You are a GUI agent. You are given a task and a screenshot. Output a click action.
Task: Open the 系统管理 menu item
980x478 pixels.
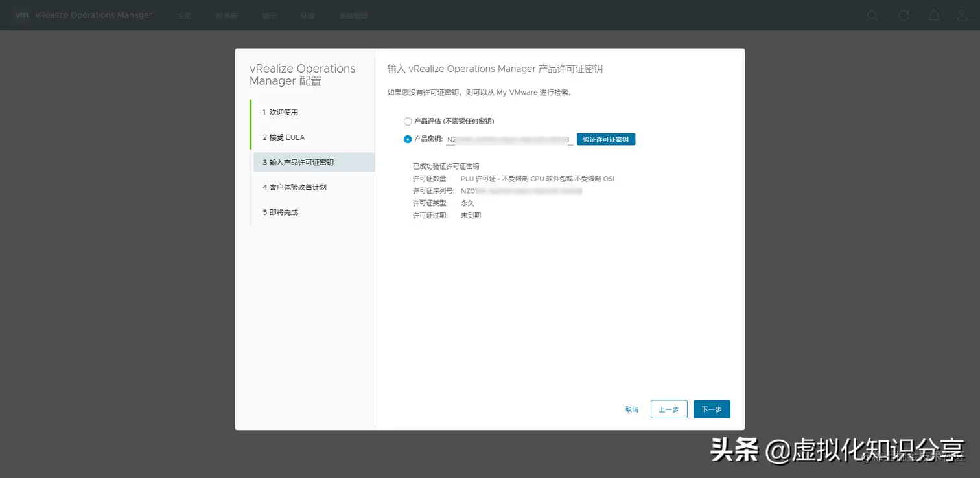tap(353, 16)
